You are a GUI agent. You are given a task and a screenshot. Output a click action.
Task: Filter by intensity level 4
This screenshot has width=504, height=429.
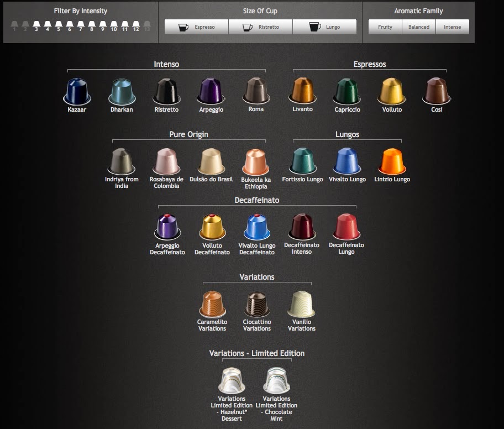(48, 26)
